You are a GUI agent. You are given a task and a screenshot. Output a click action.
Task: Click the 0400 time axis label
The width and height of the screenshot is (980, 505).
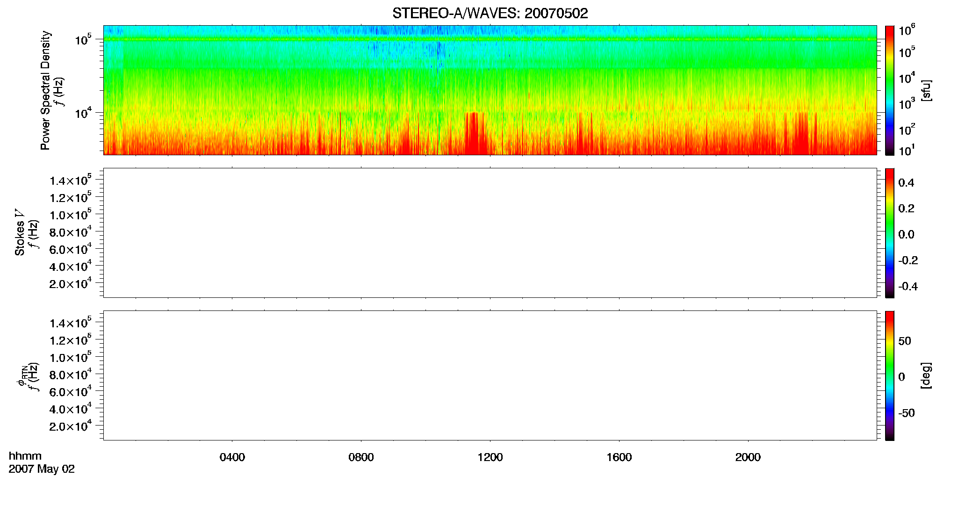pyautogui.click(x=232, y=457)
